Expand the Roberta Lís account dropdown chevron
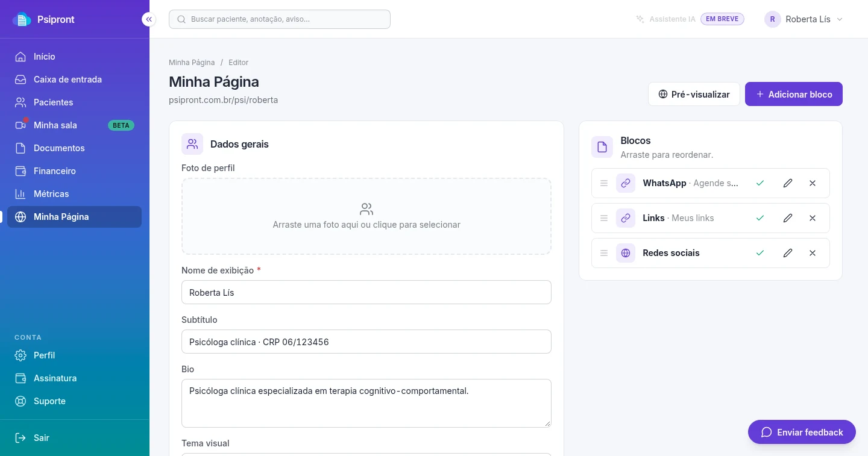 (x=840, y=19)
